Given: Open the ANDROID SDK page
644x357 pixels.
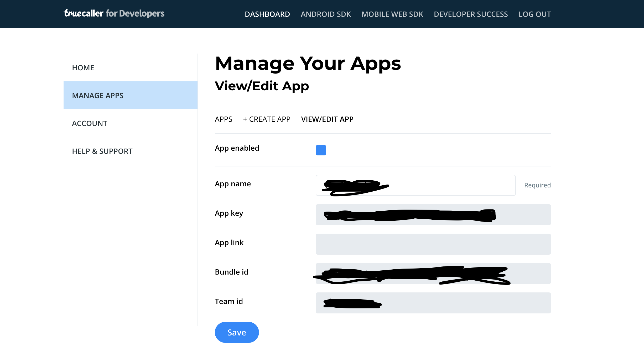Looking at the screenshot, I should [326, 14].
